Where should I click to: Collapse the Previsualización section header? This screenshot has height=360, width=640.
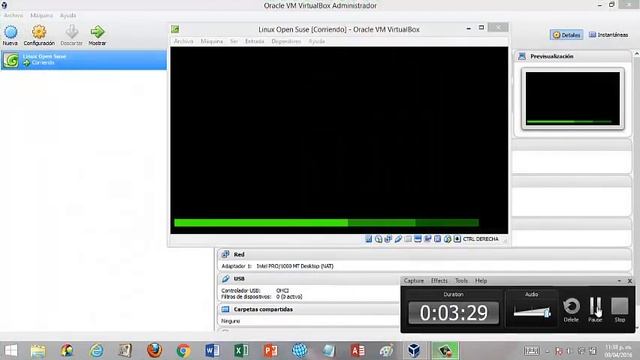(x=572, y=56)
